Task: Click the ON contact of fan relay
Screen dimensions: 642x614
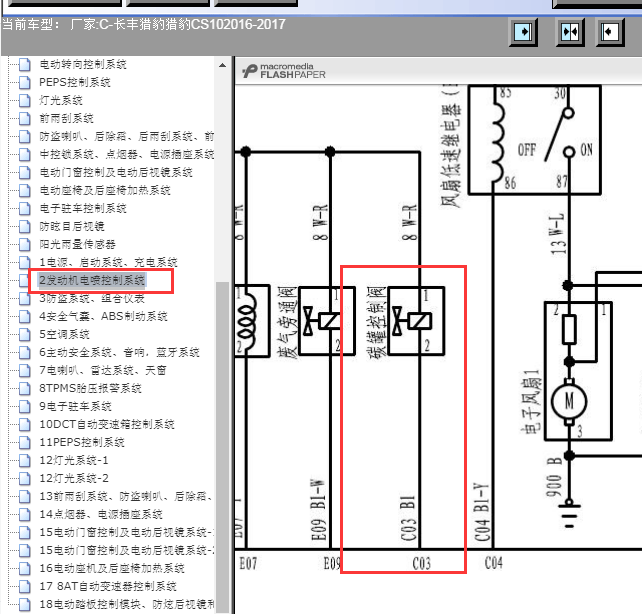Action: [x=569, y=152]
